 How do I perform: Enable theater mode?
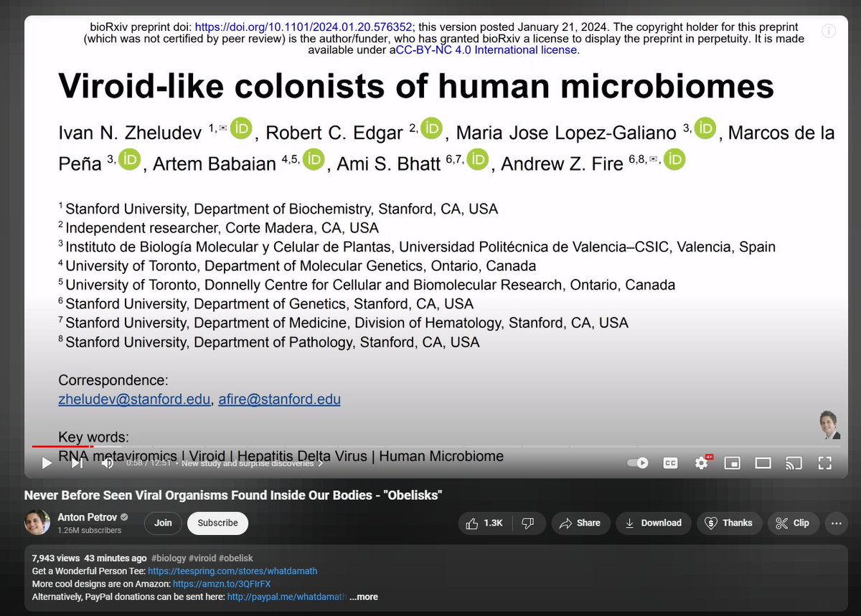(763, 463)
